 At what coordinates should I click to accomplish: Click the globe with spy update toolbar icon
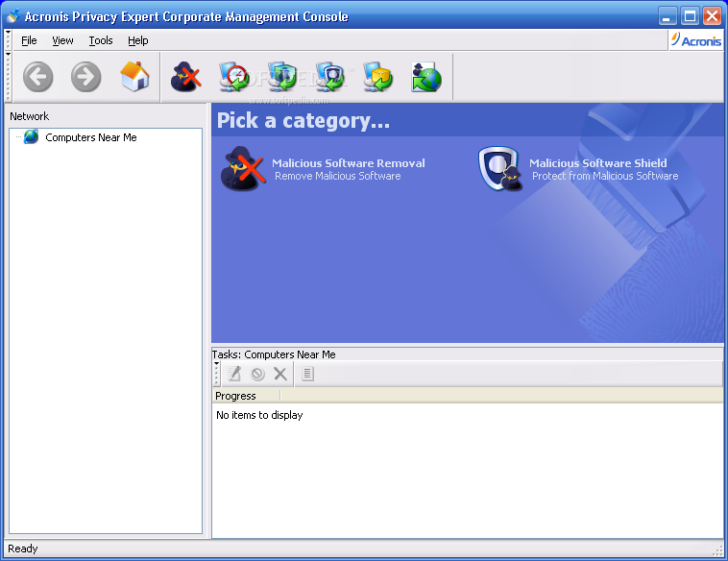(x=426, y=77)
